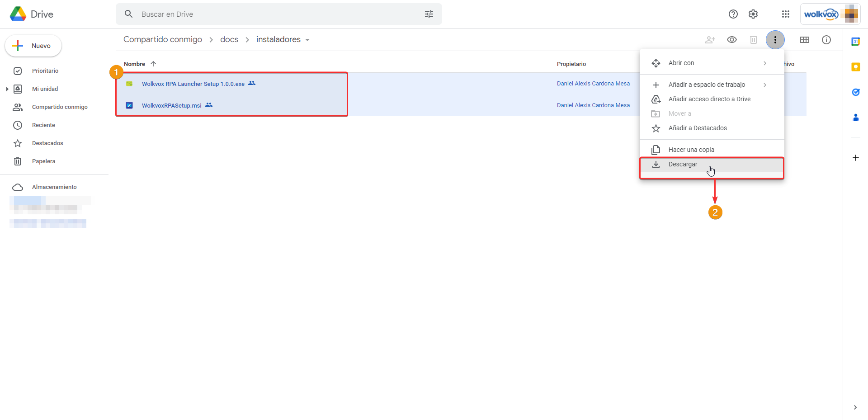Open Settings gear icon
The image size is (868, 420).
(x=753, y=14)
